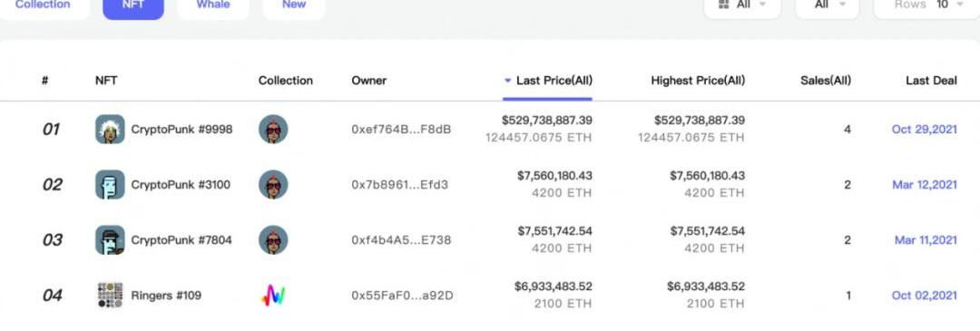The image size is (980, 331).
Task: Open the Art Blocks collection icon for Ringers
Action: pos(273,296)
